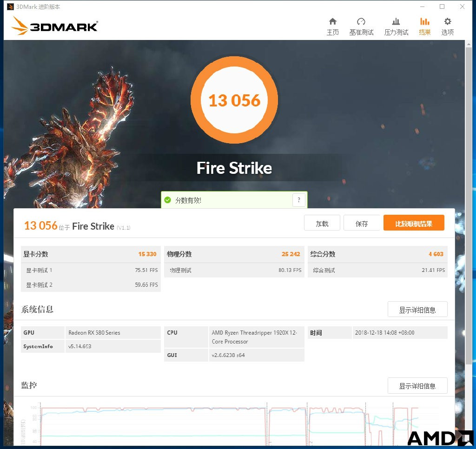Click the 显卡测试 1 result 75.51 FPS
This screenshot has height=449, width=476.
pos(146,270)
